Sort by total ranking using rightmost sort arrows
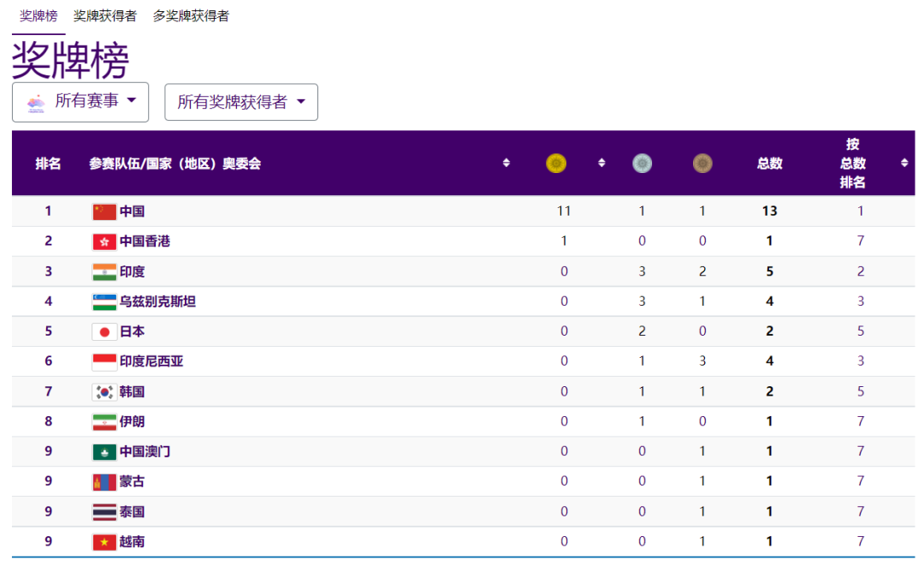The width and height of the screenshot is (924, 566). pos(904,163)
